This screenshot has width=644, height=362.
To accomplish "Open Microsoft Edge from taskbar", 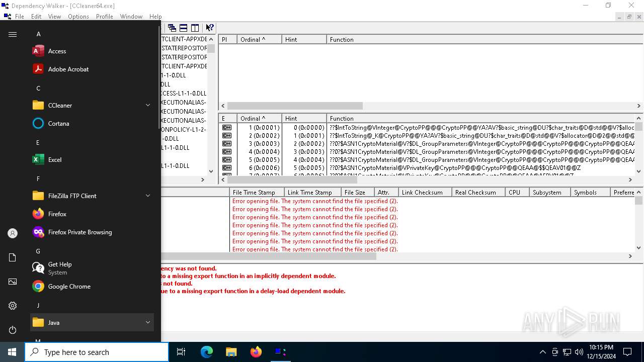I will [x=207, y=352].
